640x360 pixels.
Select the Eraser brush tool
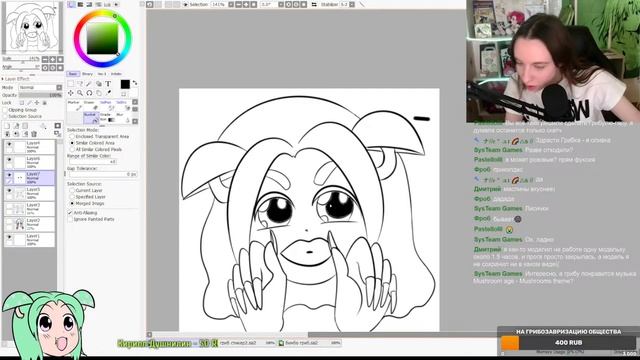click(x=90, y=106)
